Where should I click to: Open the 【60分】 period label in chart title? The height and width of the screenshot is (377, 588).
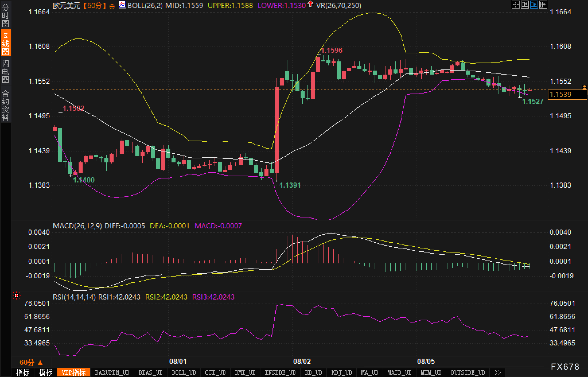(x=95, y=5)
